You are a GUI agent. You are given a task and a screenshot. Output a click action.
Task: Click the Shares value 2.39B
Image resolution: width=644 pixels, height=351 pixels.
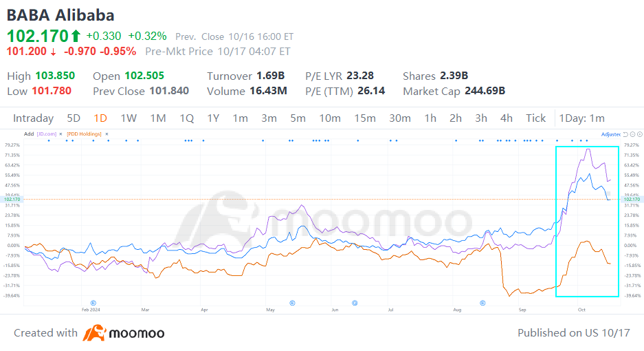pyautogui.click(x=454, y=76)
